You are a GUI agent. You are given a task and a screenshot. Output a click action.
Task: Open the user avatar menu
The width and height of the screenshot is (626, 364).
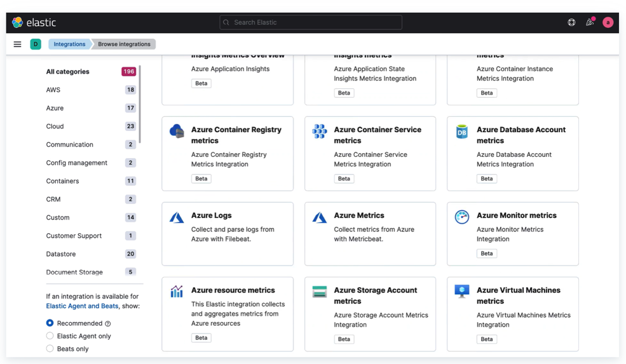coord(608,23)
